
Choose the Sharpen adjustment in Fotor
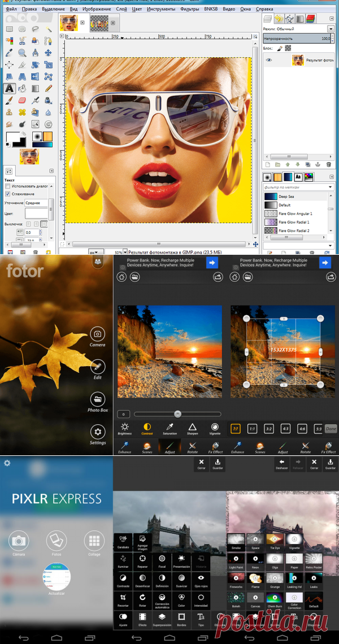(192, 429)
